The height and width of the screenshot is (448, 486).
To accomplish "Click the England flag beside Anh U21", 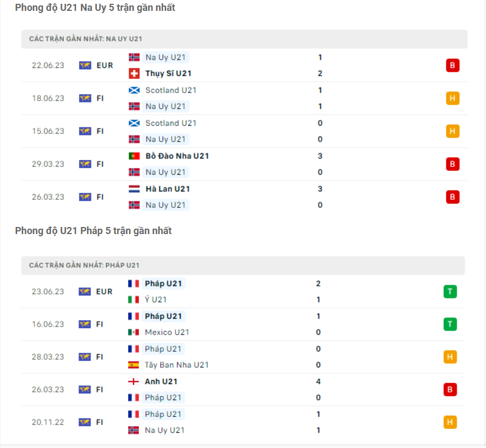I will [133, 382].
